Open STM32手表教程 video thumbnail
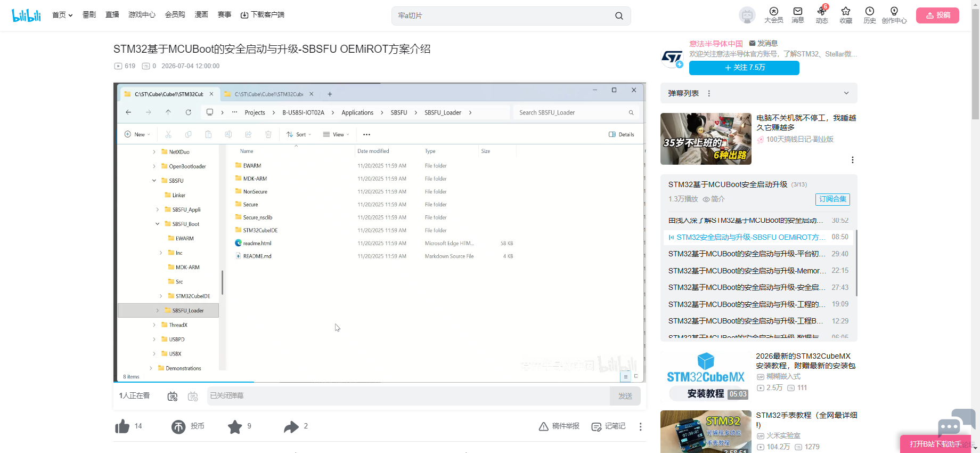980x453 pixels. (x=706, y=432)
